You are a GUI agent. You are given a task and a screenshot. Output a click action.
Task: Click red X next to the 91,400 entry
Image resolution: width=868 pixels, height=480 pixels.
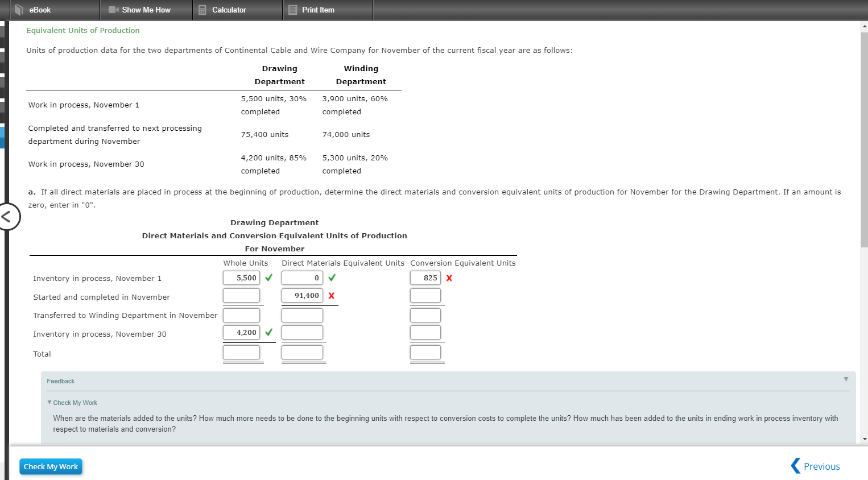[x=332, y=295]
